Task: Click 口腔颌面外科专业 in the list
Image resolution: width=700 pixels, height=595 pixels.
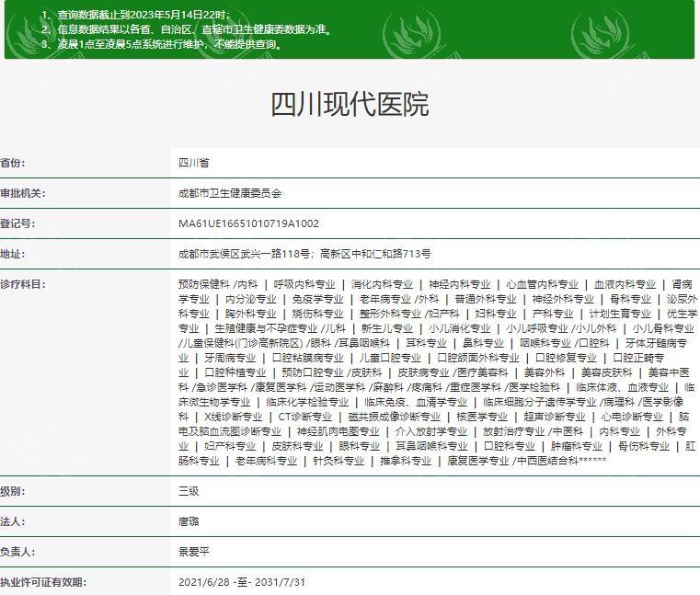Action: click(478, 358)
